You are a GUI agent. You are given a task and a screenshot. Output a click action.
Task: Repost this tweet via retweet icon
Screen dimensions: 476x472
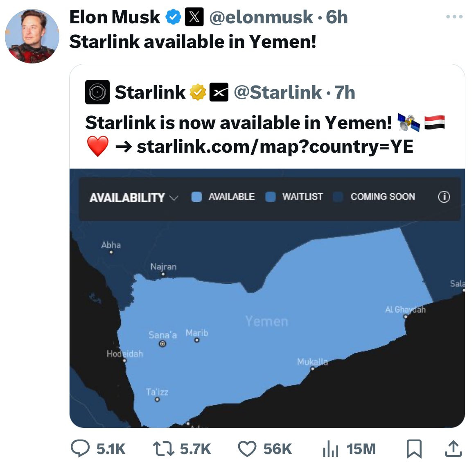(163, 449)
